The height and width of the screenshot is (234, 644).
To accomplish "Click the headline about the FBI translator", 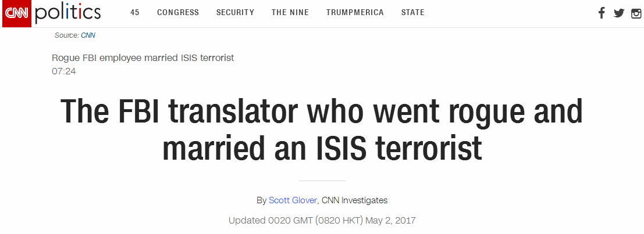I will click(x=322, y=129).
